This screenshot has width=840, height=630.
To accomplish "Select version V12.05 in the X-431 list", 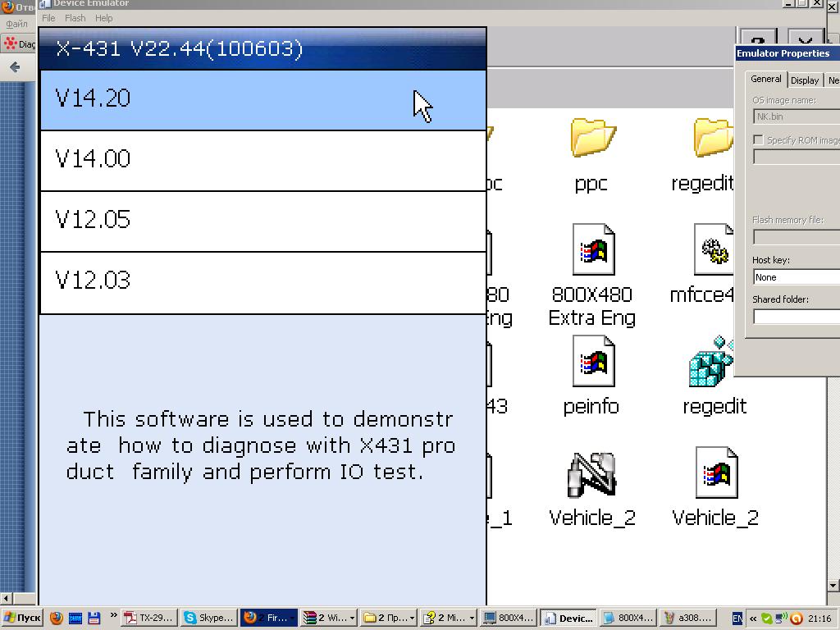I will [x=263, y=221].
